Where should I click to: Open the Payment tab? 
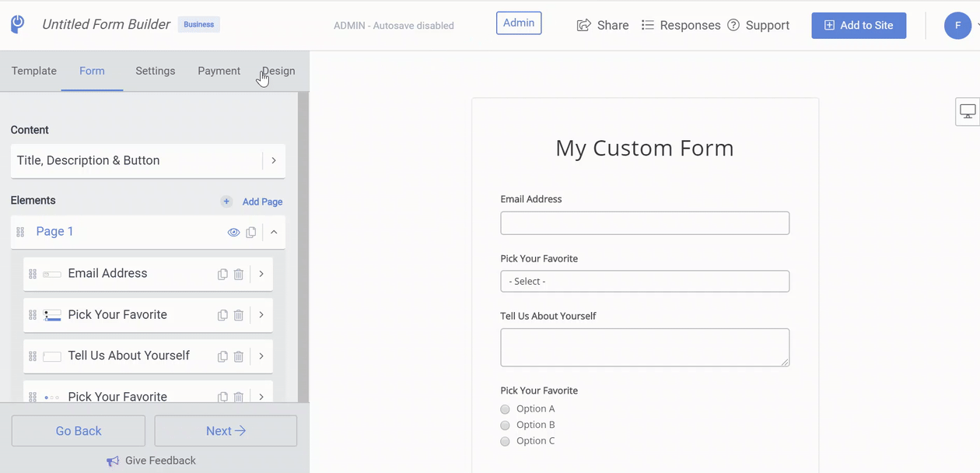[x=219, y=71]
